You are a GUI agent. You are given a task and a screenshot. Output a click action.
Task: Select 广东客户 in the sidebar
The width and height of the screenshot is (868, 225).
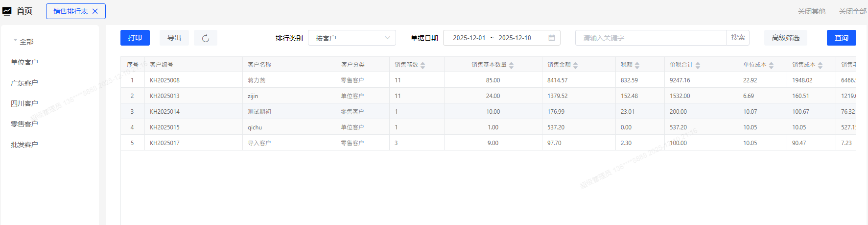[24, 83]
